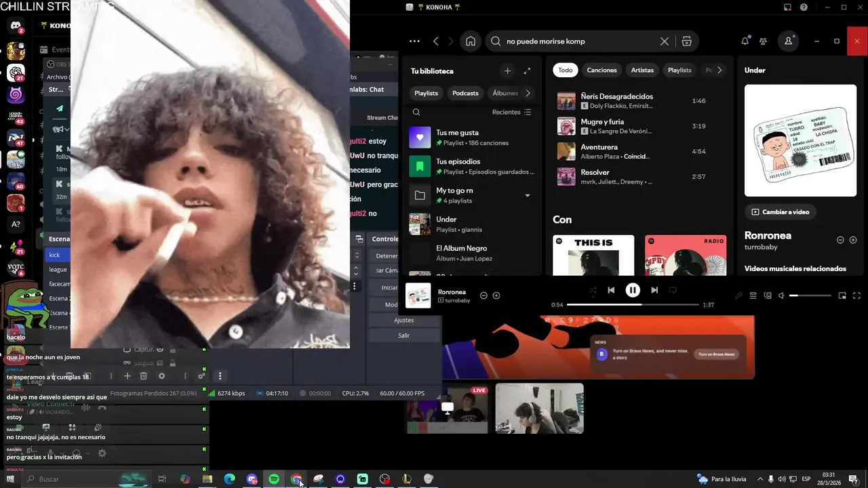Image resolution: width=868 pixels, height=488 pixels.
Task: Open Spotify Browse icon beside search
Action: click(x=687, y=41)
